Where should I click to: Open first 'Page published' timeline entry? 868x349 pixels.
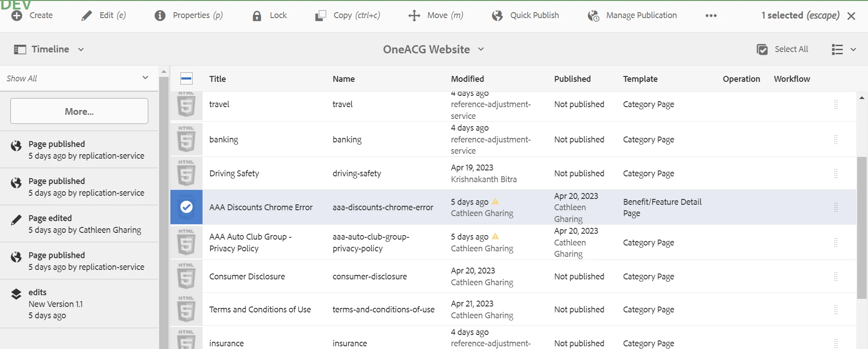(79, 150)
